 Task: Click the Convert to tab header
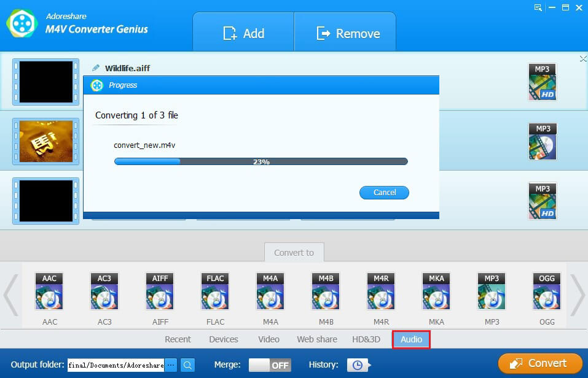[x=294, y=252]
